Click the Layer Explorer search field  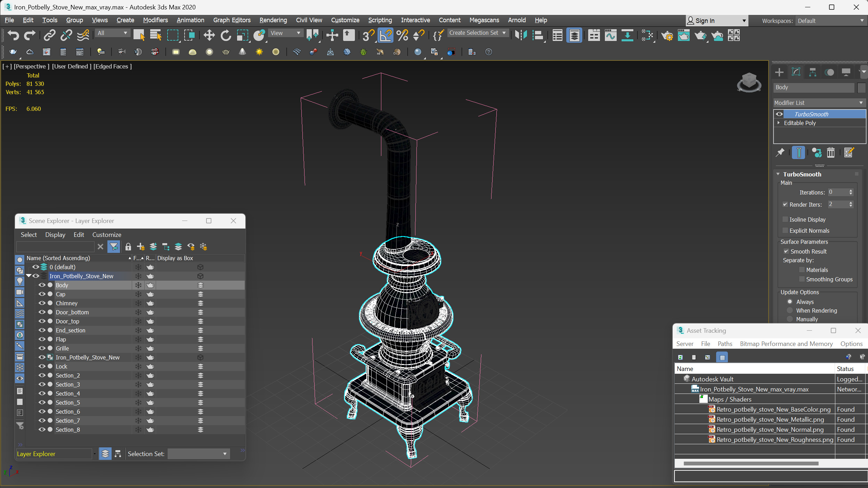click(x=55, y=247)
